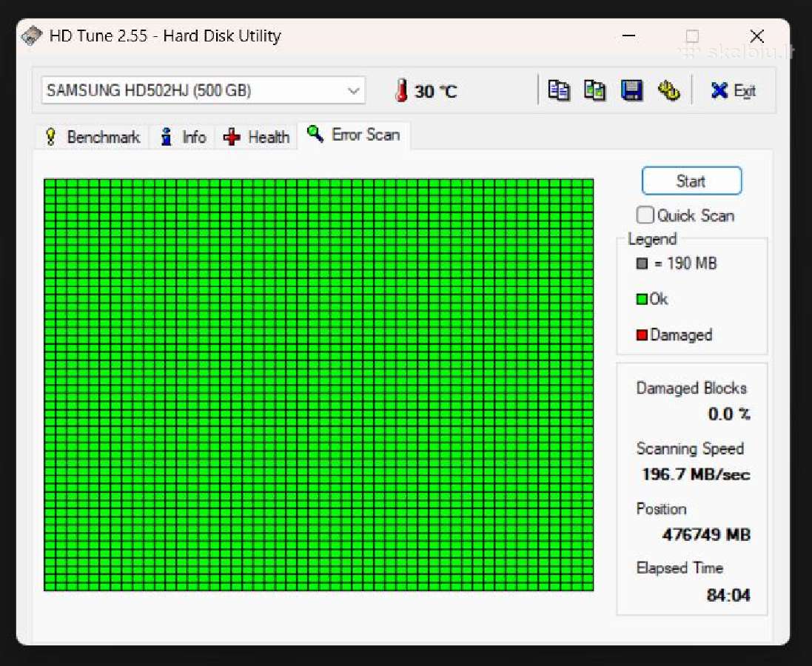Minimize the HD Tune window
The height and width of the screenshot is (666, 812).
[628, 36]
